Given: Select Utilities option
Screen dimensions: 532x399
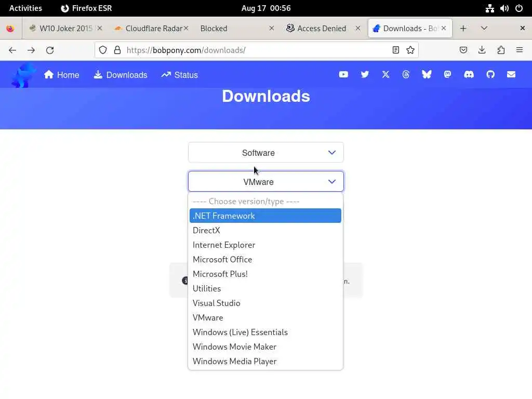Looking at the screenshot, I should 265,289.
